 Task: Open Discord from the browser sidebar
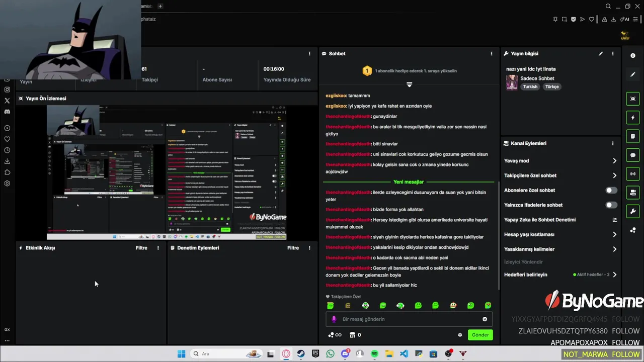[7, 112]
